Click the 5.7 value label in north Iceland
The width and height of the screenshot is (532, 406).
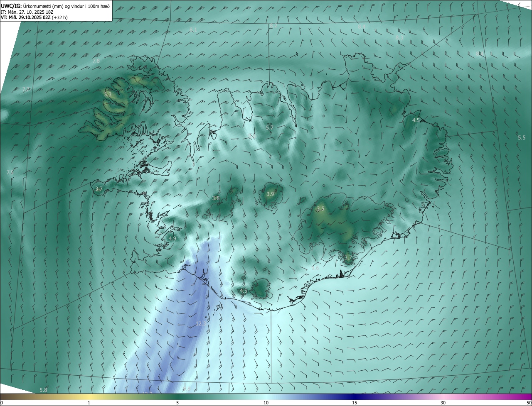pos(269,127)
